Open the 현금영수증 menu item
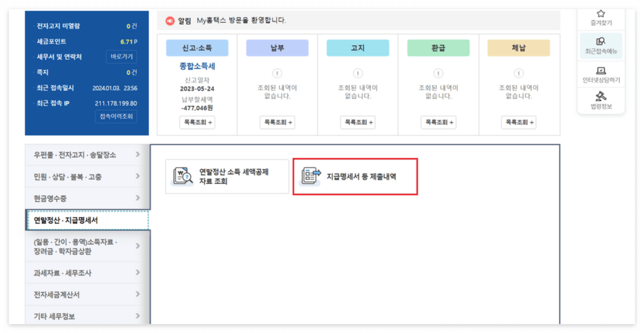This screenshot has width=644, height=333. coord(87,198)
